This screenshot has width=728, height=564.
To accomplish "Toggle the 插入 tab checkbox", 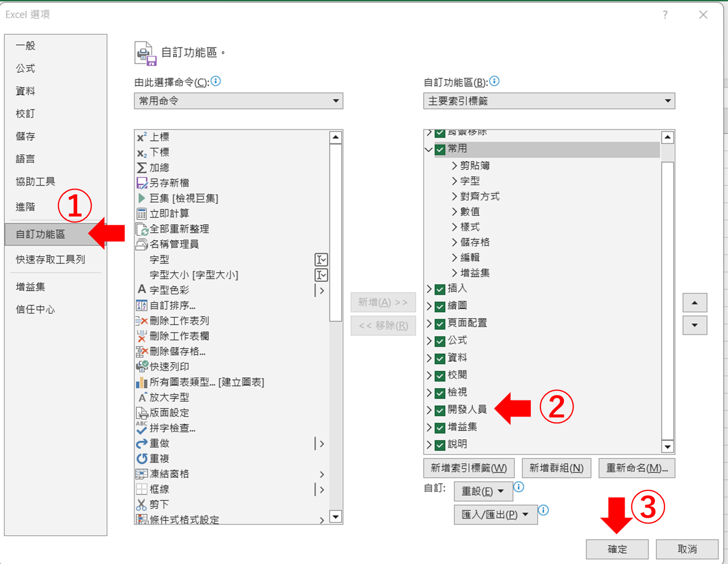I will tap(440, 289).
